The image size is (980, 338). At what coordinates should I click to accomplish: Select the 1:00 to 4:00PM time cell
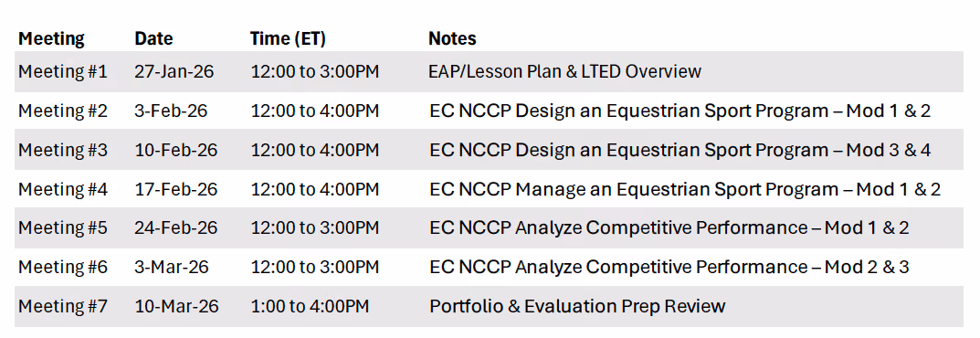tap(310, 306)
